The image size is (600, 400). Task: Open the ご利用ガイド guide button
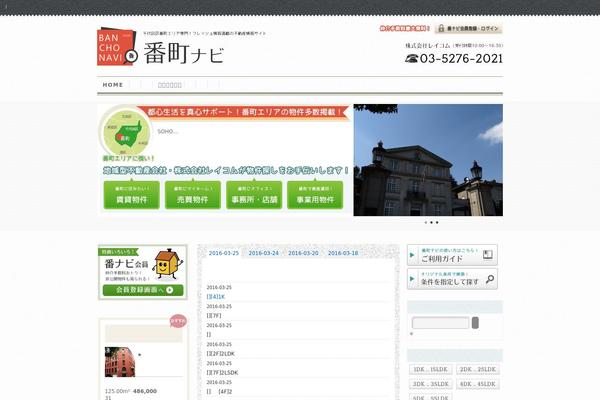click(x=452, y=255)
